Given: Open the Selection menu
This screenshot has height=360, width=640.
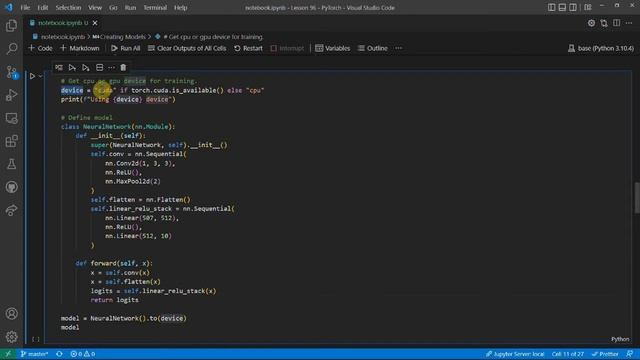Looking at the screenshot, I should click(x=68, y=7).
